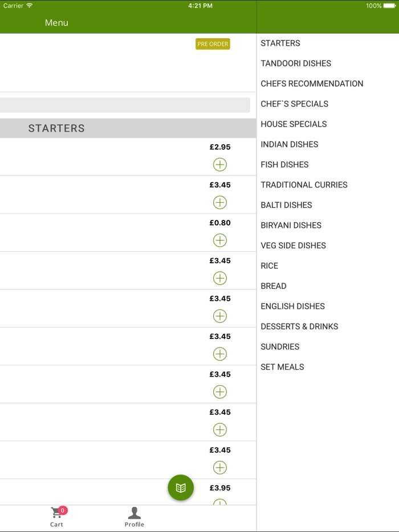The width and height of the screenshot is (399, 532).
Task: Select DESSERTS & DRINKS category
Action: 299,326
